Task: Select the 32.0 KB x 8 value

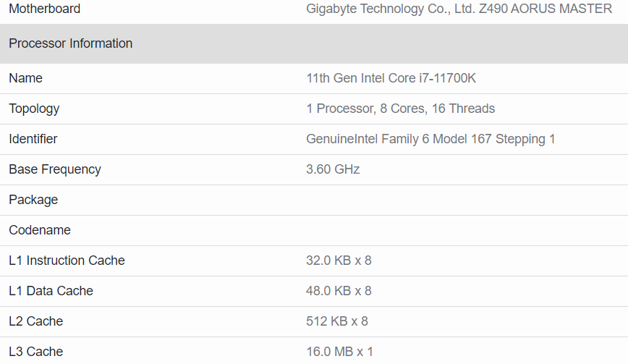Action: [339, 261]
